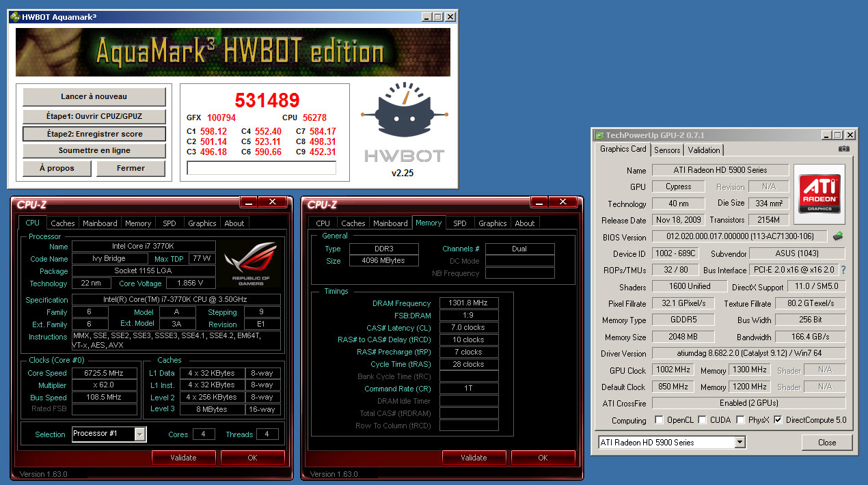This screenshot has height=485, width=868.
Task: Select the Validation tab in GPU-Z
Action: pos(704,150)
